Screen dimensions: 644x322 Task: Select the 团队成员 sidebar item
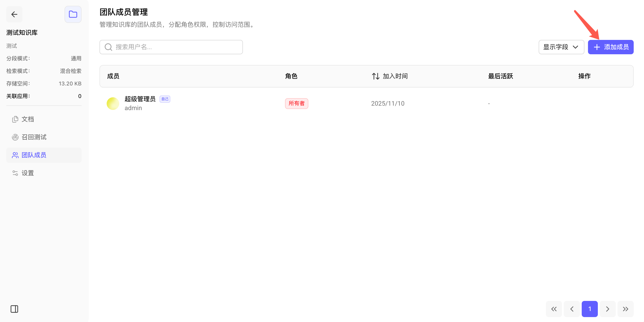pos(34,155)
